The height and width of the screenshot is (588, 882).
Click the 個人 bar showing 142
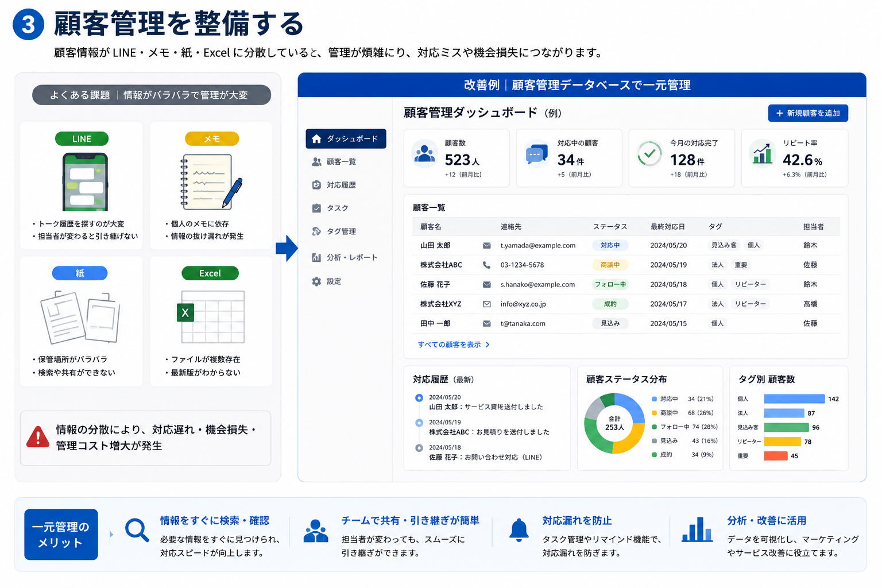(794, 399)
